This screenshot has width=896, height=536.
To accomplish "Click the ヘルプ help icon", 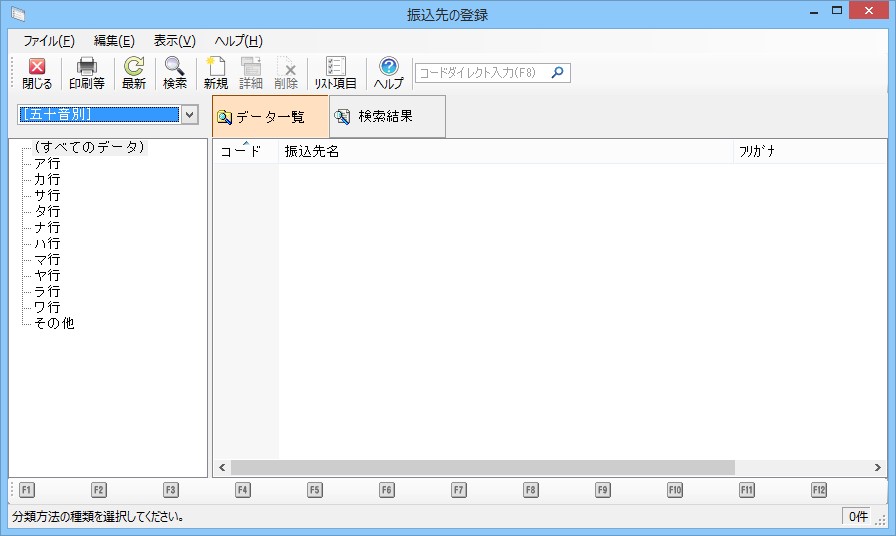I will [x=389, y=74].
